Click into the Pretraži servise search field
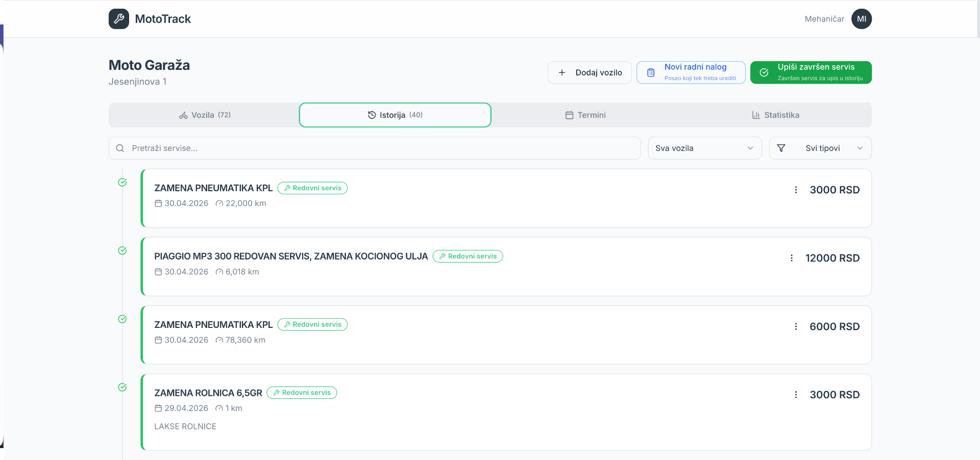This screenshot has height=460, width=980. (x=375, y=148)
